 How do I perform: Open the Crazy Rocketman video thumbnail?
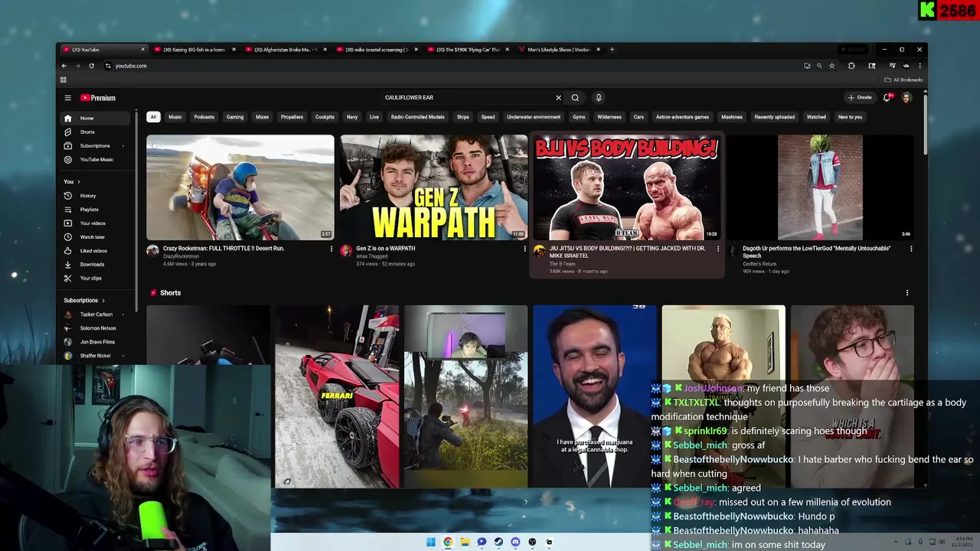[x=240, y=187]
